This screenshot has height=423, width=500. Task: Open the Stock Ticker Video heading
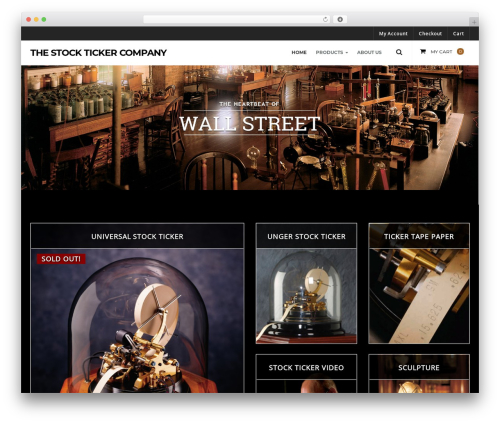point(306,367)
